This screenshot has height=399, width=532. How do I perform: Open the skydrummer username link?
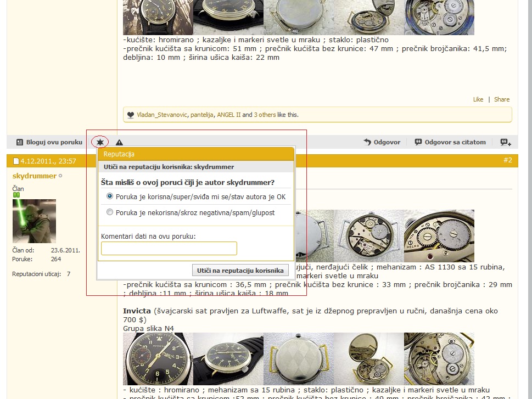coord(34,176)
